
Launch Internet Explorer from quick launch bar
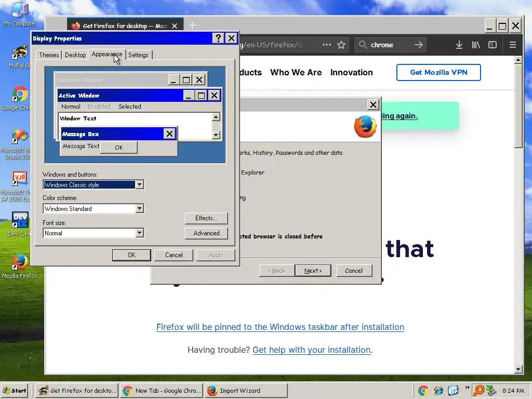[438, 391]
